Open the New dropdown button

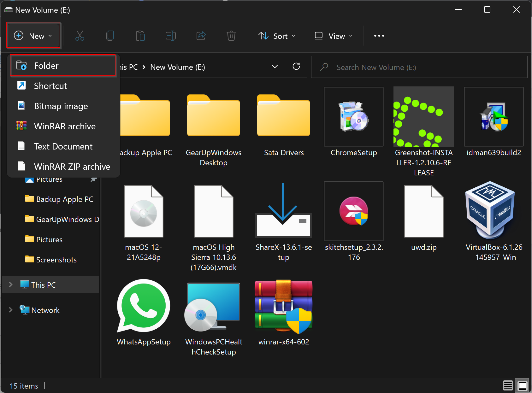(33, 36)
